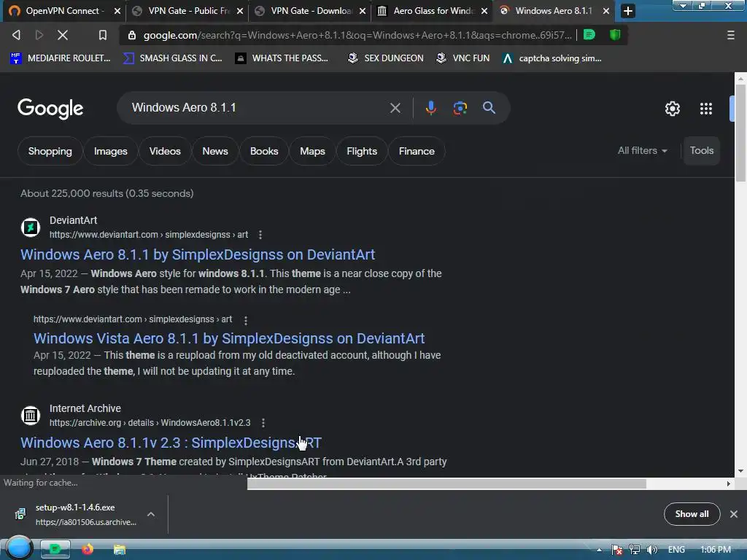
Task: Open the browser hamburger menu
Action: click(730, 35)
